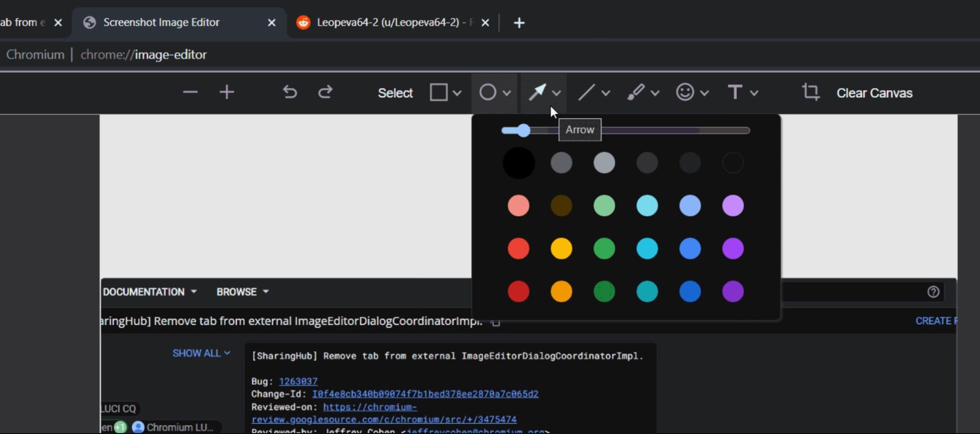Select the Line drawing tool
980x434 pixels.
point(587,92)
